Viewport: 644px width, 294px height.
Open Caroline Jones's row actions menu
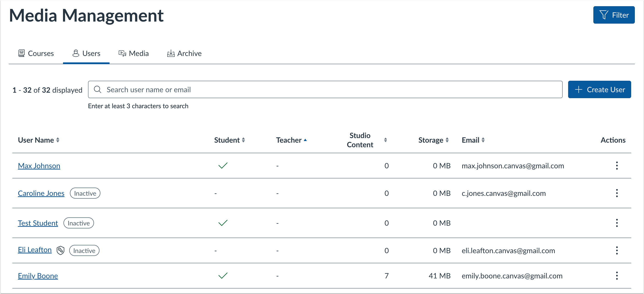click(617, 193)
